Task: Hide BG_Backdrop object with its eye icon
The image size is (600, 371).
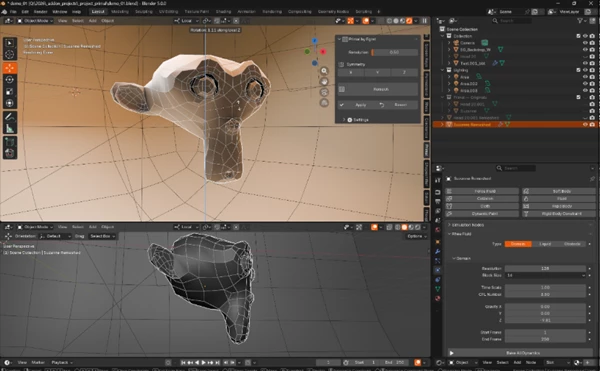Action: pyautogui.click(x=585, y=49)
